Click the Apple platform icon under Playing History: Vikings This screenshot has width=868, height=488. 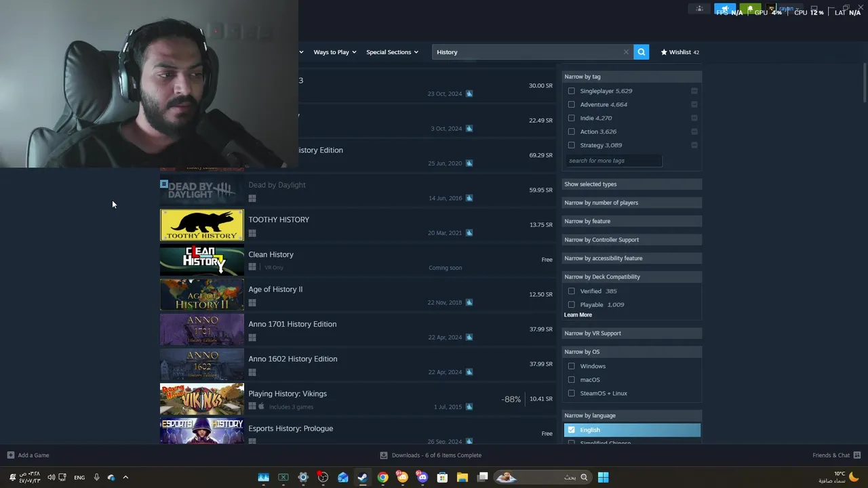point(261,407)
